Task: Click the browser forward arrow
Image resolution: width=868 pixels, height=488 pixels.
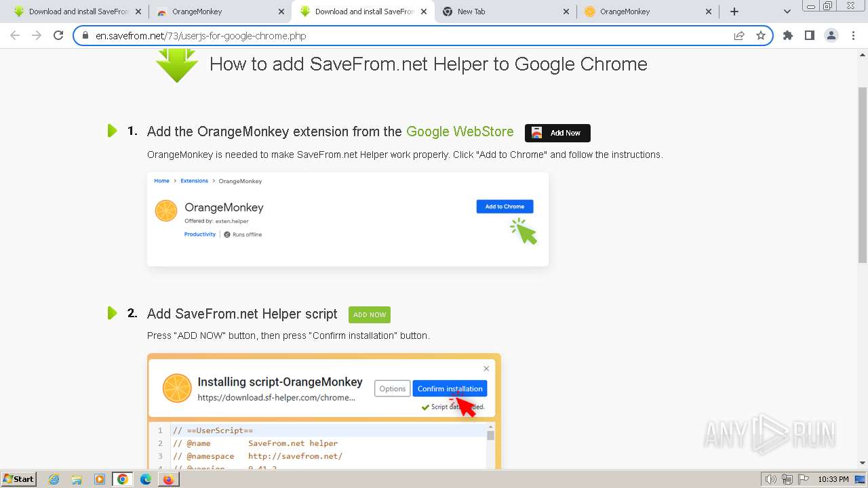Action: (x=37, y=35)
